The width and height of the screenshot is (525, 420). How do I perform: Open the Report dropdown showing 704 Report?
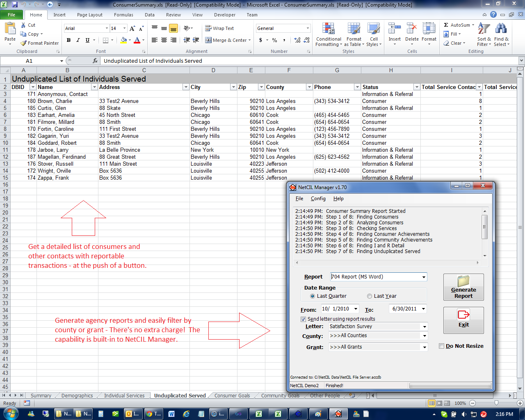[x=424, y=277]
